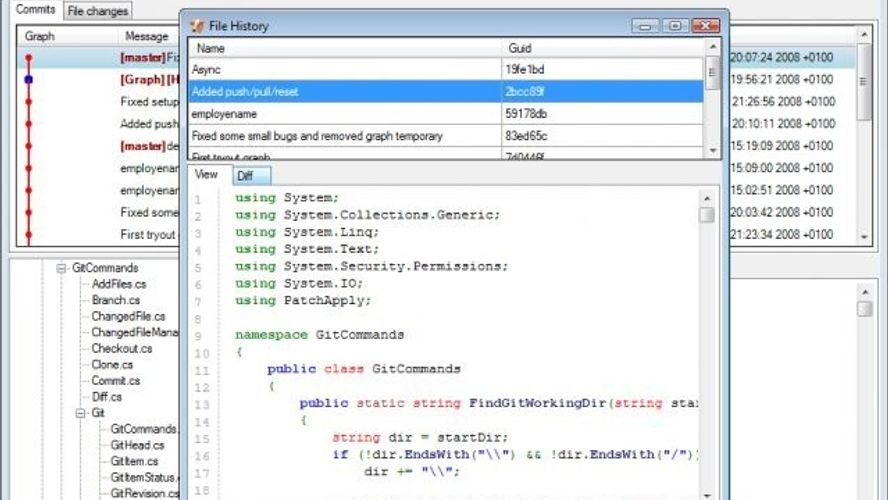Switch to the Commits tab
Viewport: 888px width, 500px height.
pyautogui.click(x=35, y=10)
